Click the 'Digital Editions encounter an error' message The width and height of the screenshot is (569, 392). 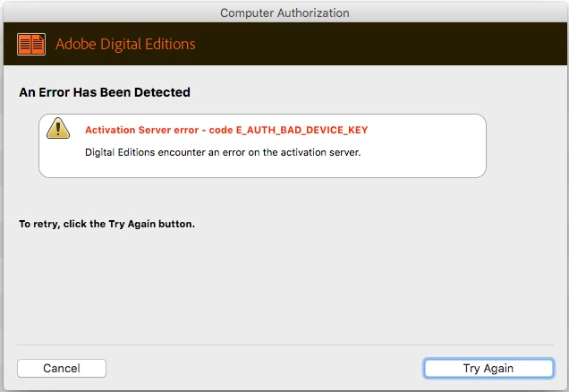point(223,152)
